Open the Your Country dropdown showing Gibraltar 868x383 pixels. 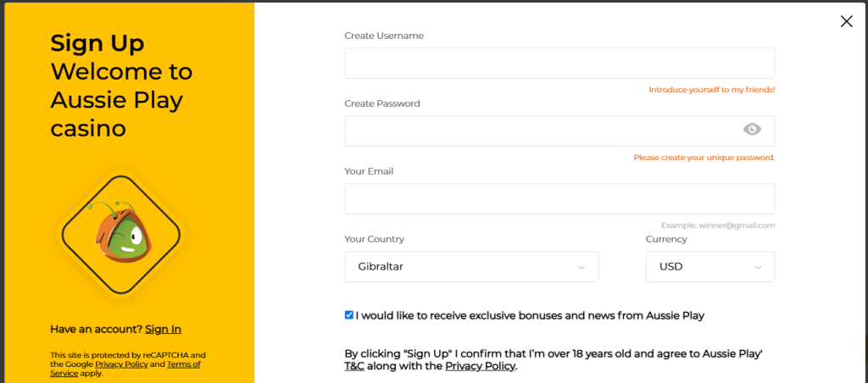(471, 267)
